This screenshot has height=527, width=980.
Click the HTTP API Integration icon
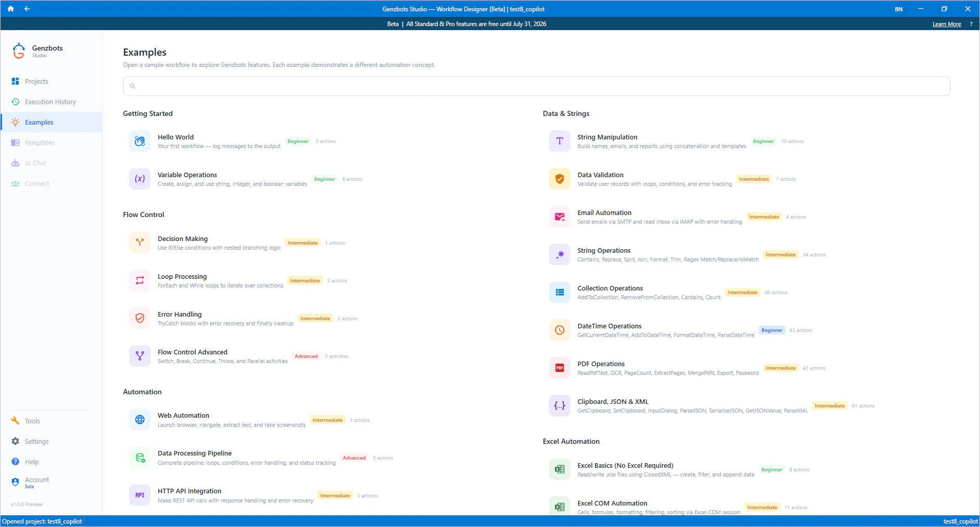(x=140, y=495)
